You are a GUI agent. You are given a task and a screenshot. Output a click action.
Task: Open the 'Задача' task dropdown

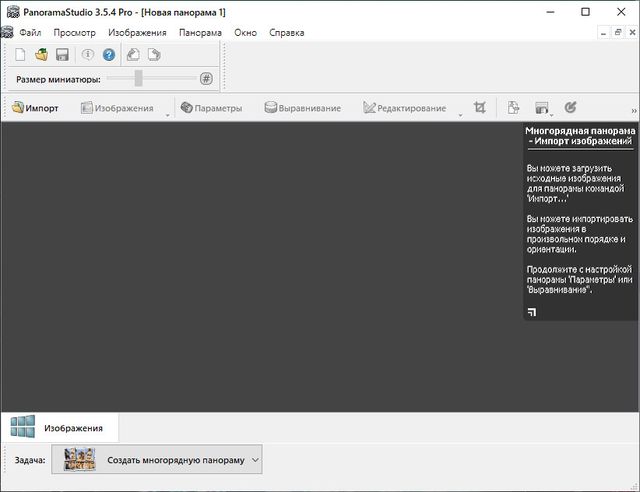pyautogui.click(x=156, y=460)
